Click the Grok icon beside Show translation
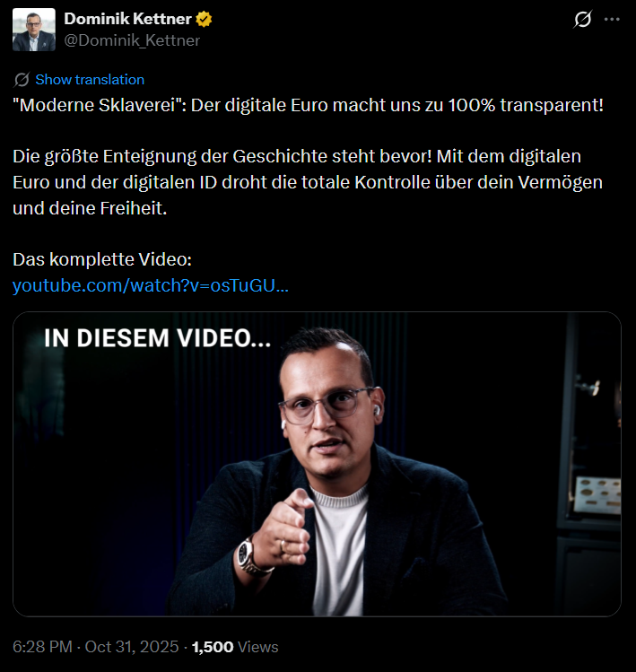The width and height of the screenshot is (636, 672). point(22,80)
